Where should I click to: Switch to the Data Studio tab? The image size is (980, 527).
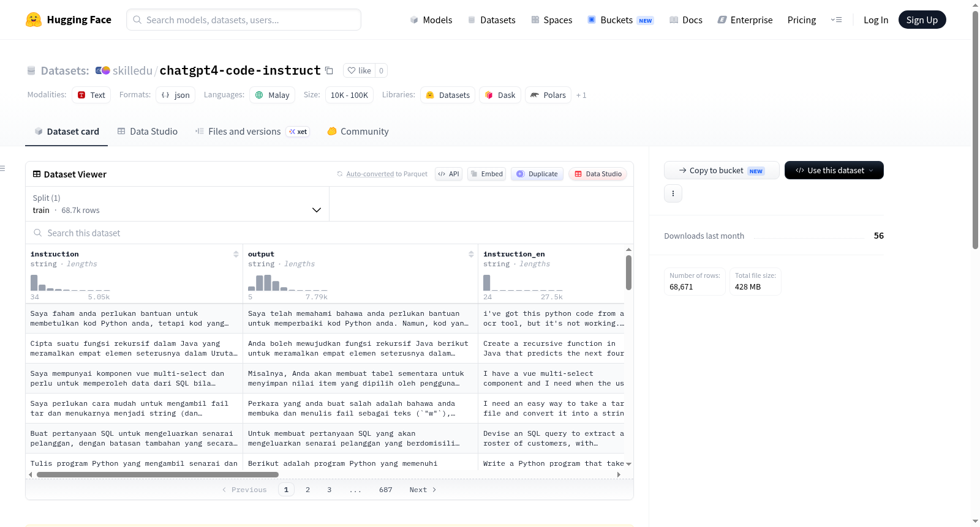click(x=148, y=131)
